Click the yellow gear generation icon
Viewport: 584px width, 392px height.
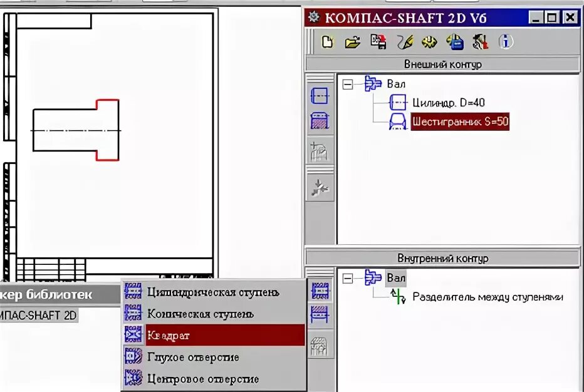pyautogui.click(x=429, y=42)
